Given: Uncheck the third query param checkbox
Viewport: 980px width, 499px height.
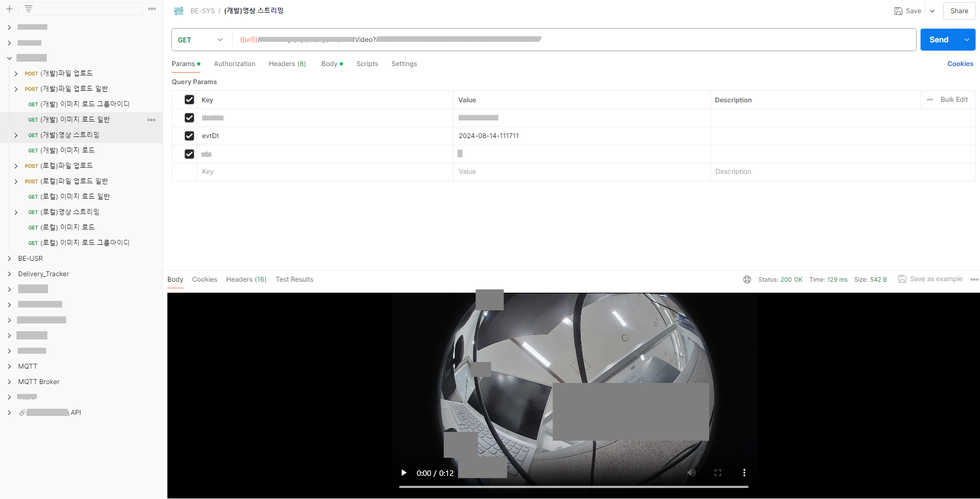Looking at the screenshot, I should pos(189,154).
